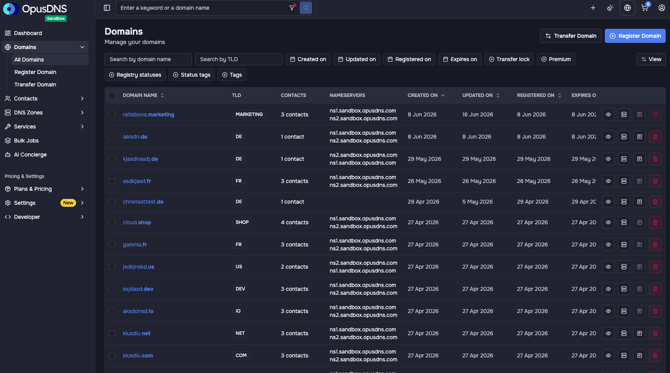Open the user account icon
The width and height of the screenshot is (670, 373).
[x=661, y=8]
